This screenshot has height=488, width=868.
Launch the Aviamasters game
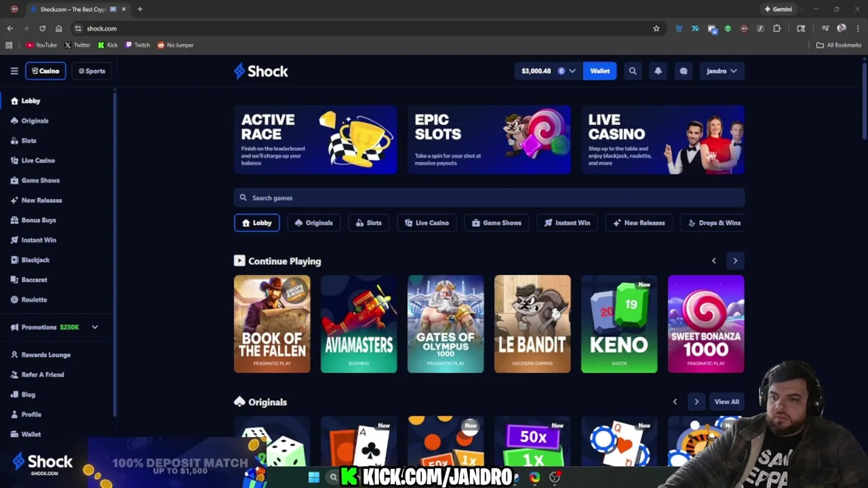tap(359, 324)
